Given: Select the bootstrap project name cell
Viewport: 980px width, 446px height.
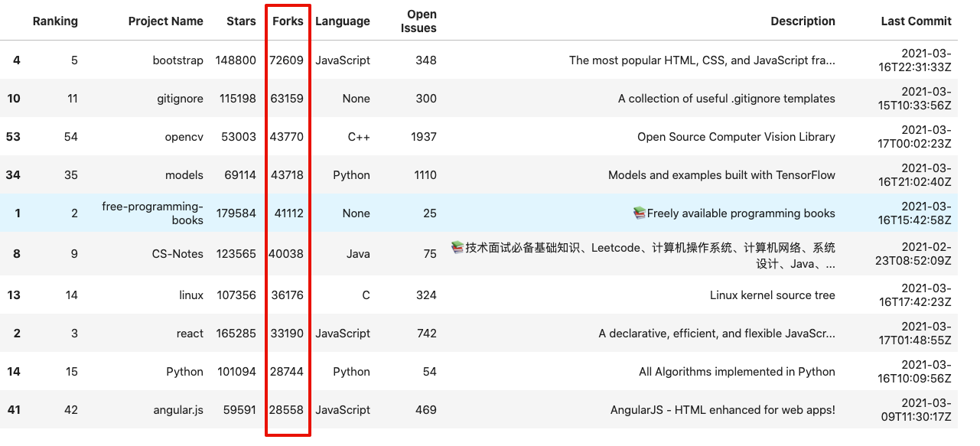Looking at the screenshot, I should point(178,60).
